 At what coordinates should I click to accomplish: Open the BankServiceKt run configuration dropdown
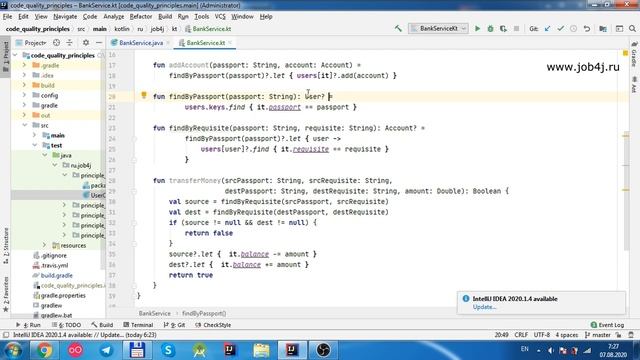tap(438, 29)
